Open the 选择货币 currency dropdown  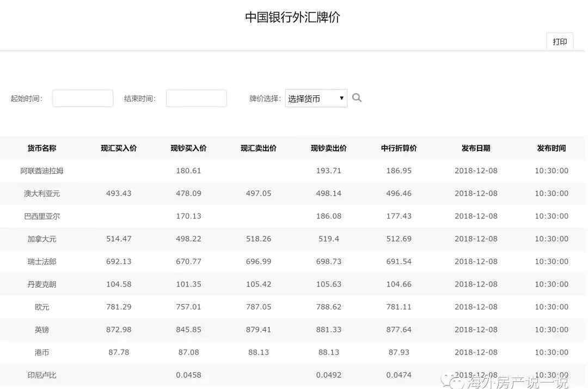[x=316, y=98]
